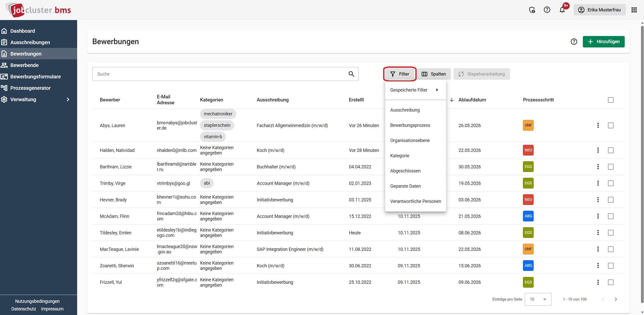Image resolution: width=644 pixels, height=315 pixels.
Task: Click the orange UNF badge for Abys
Action: 528,125
